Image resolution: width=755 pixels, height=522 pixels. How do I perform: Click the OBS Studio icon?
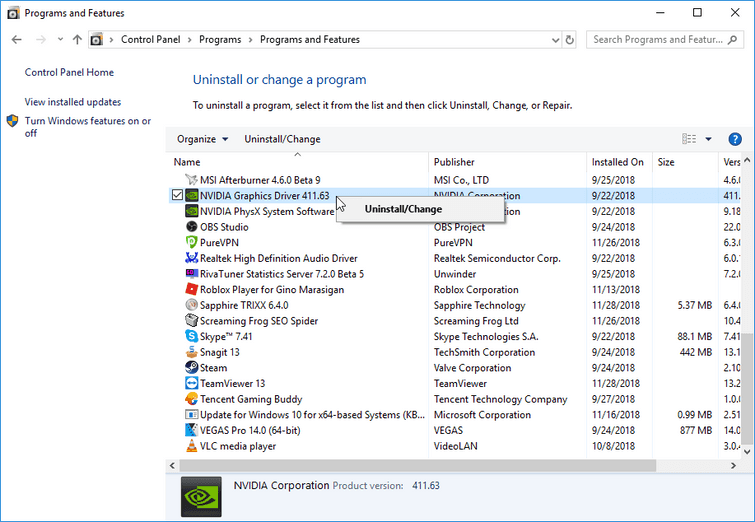[192, 227]
